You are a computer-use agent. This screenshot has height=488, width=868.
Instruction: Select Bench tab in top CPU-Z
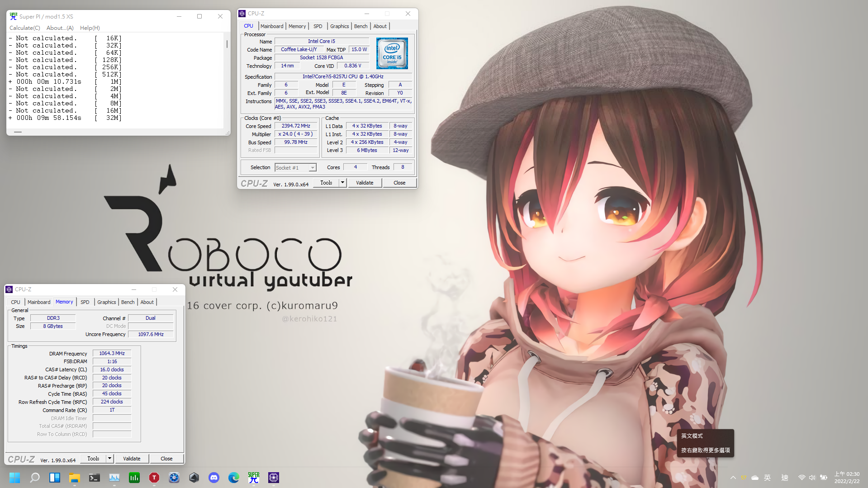[360, 26]
